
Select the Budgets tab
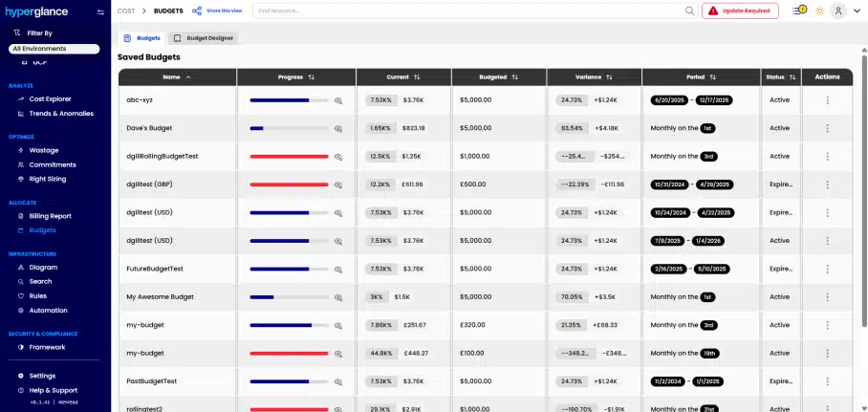click(141, 38)
